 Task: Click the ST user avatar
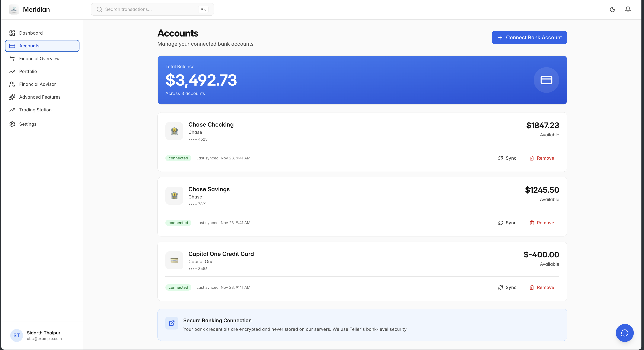16,335
